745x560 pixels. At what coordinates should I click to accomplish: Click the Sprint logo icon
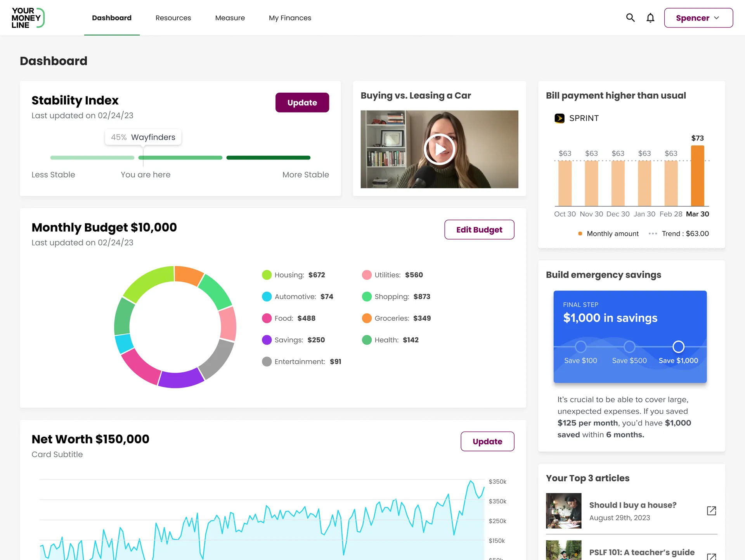tap(560, 118)
